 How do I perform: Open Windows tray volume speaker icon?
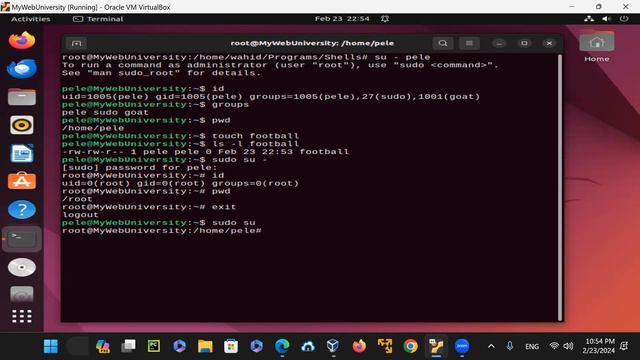tap(568, 346)
